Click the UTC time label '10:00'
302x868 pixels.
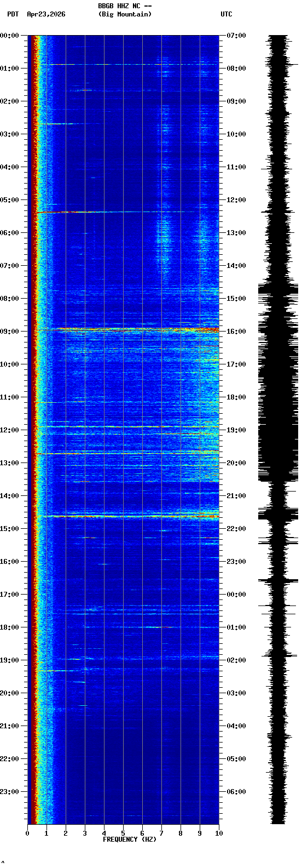(236, 134)
